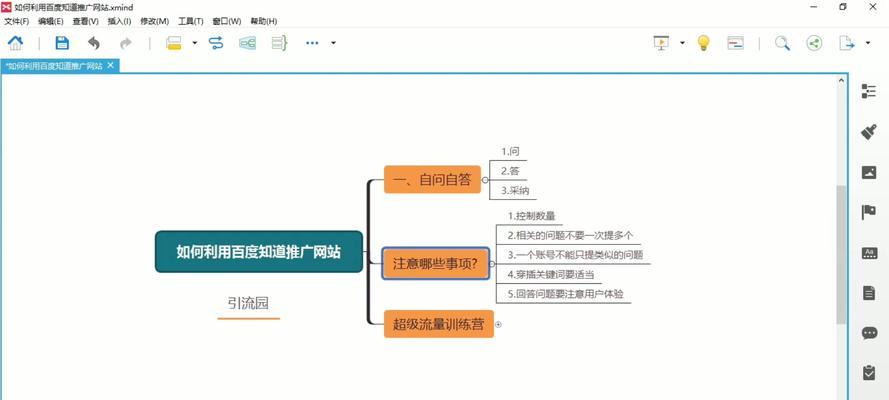
Task: Select subtopic 1.问
Action: (x=510, y=151)
